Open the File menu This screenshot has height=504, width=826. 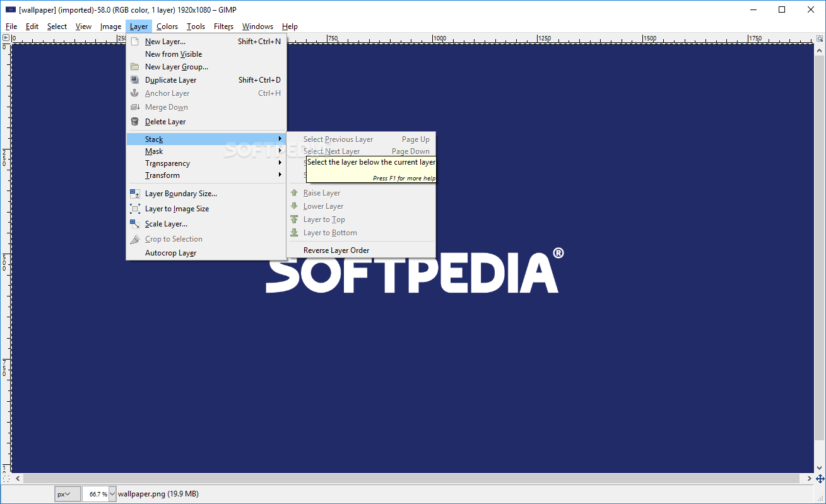(x=11, y=26)
